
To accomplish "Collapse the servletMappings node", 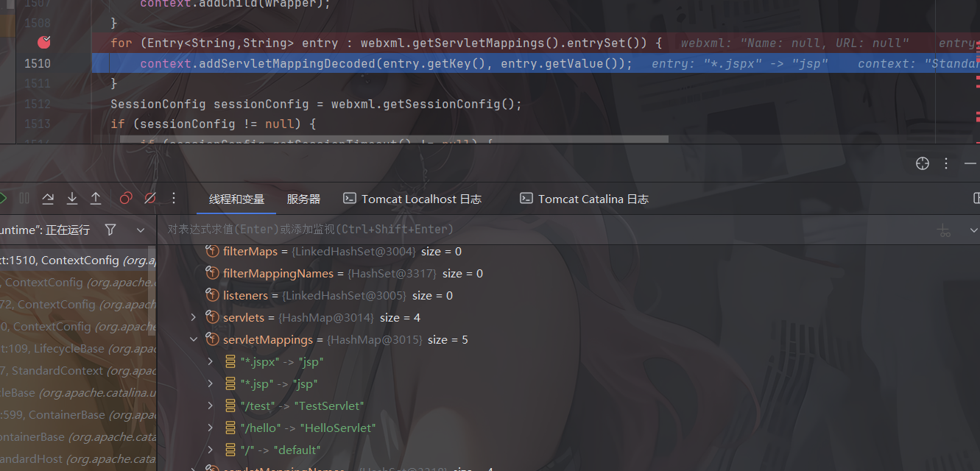I will point(194,340).
